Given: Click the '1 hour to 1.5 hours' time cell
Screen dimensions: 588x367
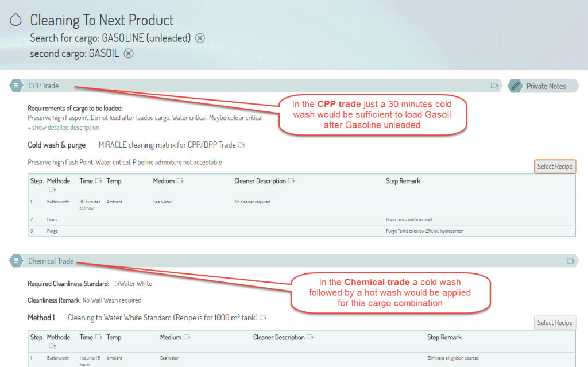Looking at the screenshot, I should [90, 361].
